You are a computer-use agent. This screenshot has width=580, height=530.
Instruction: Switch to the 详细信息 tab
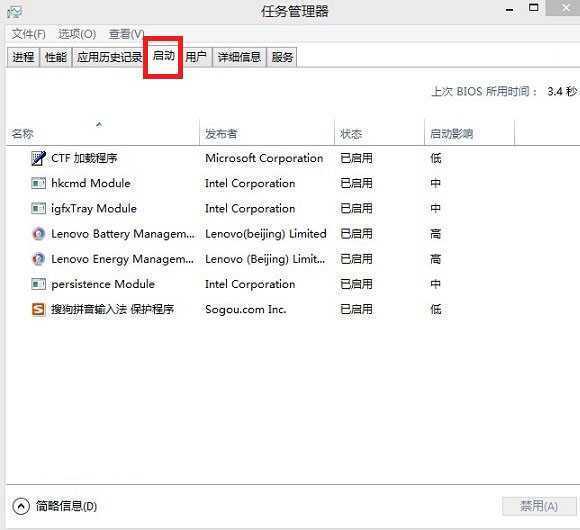(x=239, y=57)
